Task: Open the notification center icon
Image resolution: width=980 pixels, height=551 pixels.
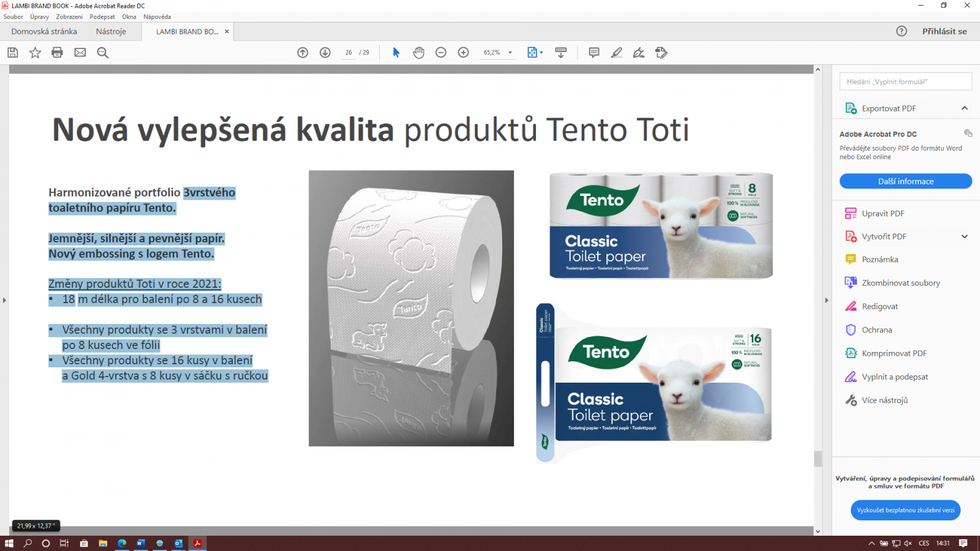Action: coord(963,543)
